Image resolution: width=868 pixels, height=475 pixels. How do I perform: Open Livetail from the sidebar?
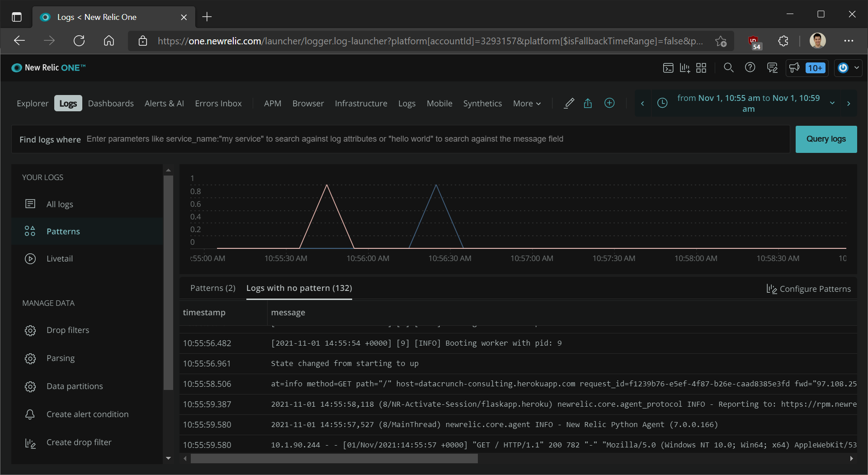coord(87,258)
